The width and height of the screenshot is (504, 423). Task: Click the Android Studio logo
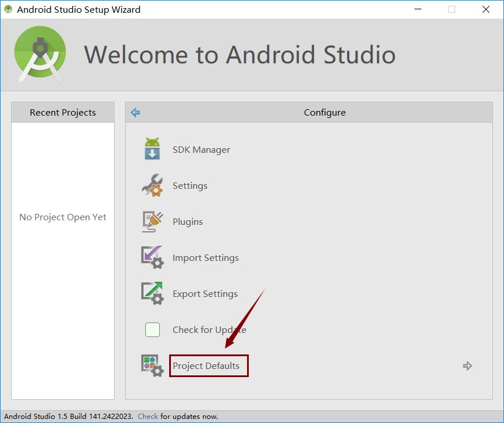pos(40,54)
